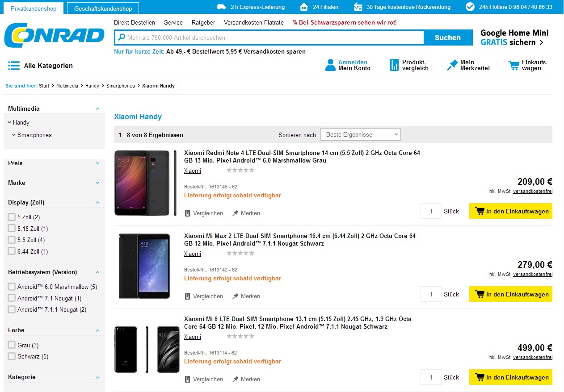This screenshot has height=392, width=564.
Task: Click the magnifier icon in search bar
Action: click(x=121, y=38)
